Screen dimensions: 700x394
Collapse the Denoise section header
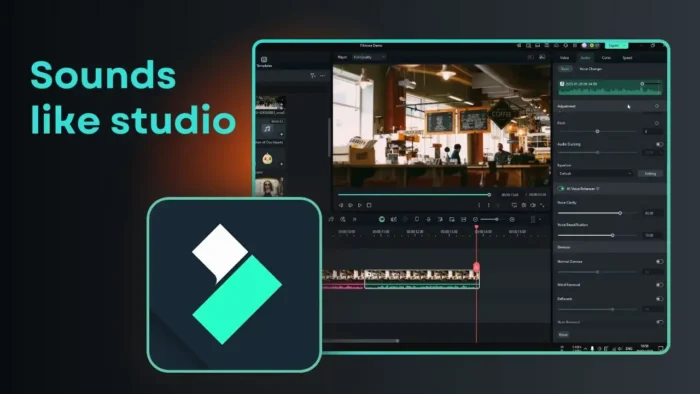click(x=610, y=247)
